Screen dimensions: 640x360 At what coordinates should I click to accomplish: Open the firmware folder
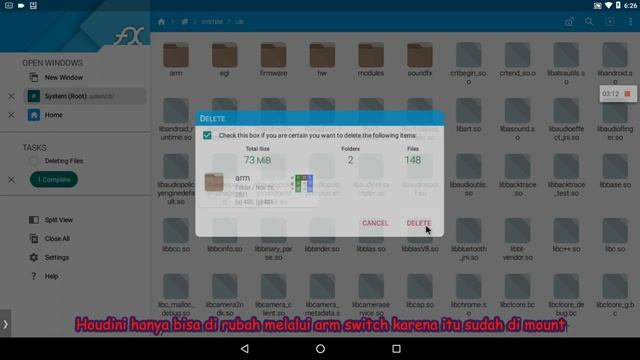[273, 60]
